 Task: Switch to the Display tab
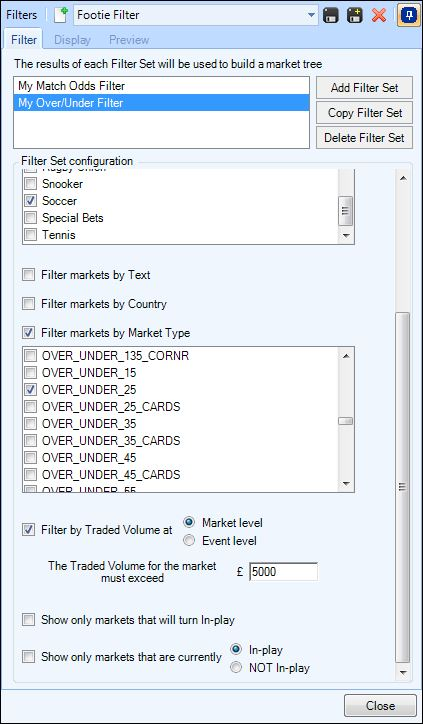73,40
